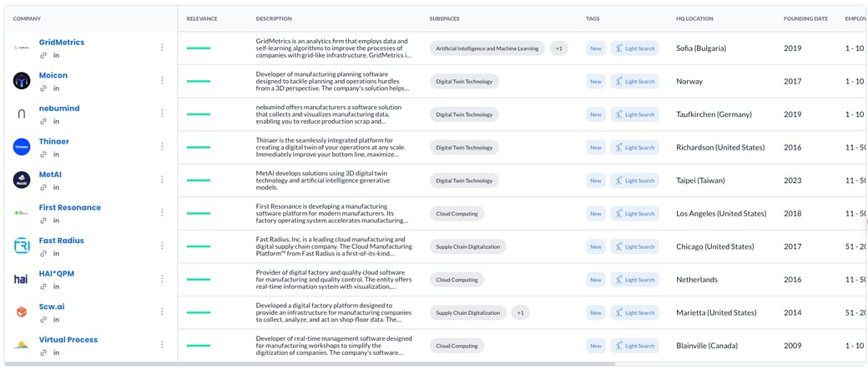
Task: Open the three-dot menu for HAI*QPM
Action: point(162,279)
